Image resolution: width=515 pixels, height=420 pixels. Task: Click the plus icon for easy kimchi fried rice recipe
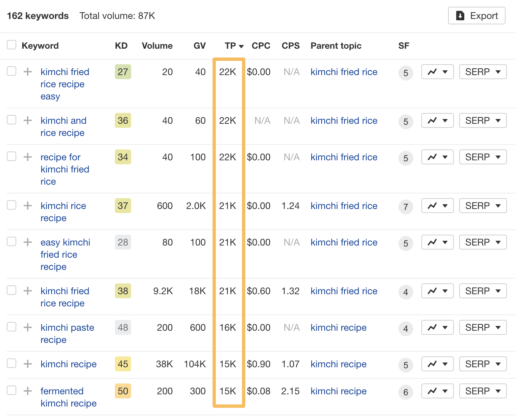point(27,242)
